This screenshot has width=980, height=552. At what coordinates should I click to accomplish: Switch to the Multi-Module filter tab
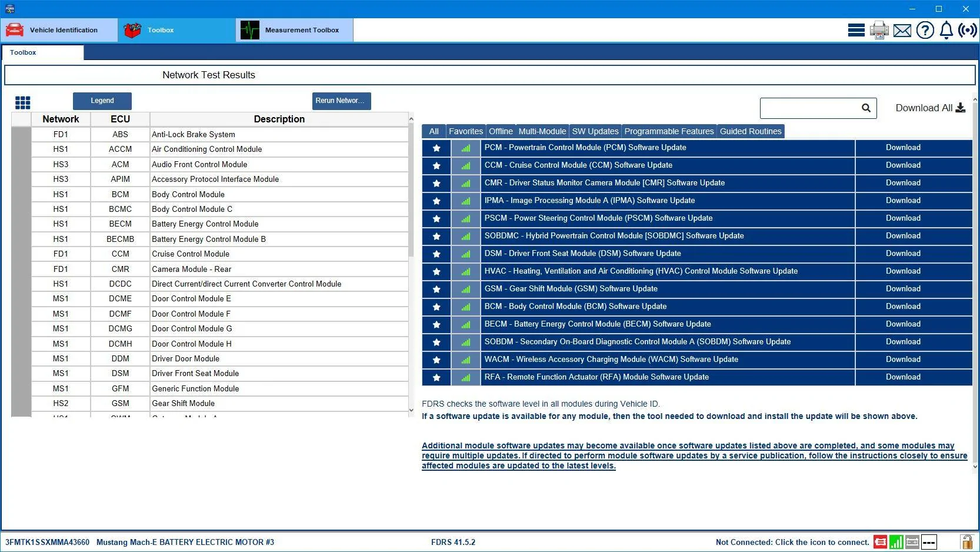pyautogui.click(x=542, y=131)
